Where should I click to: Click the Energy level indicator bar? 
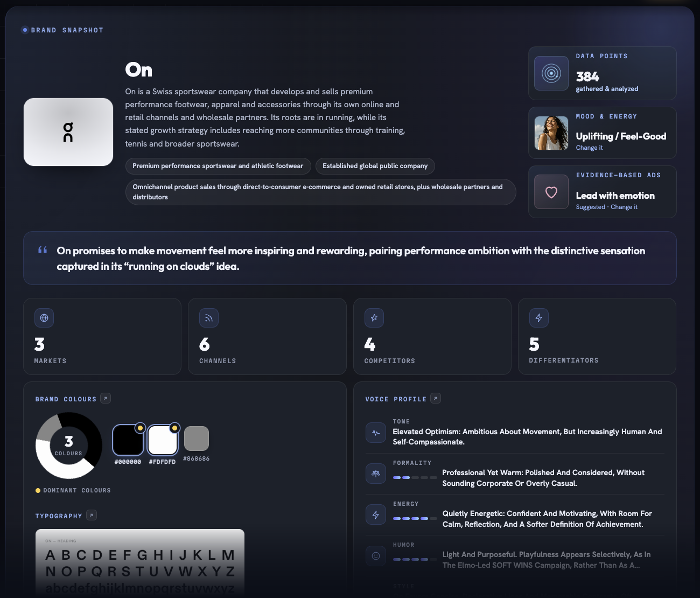[415, 518]
